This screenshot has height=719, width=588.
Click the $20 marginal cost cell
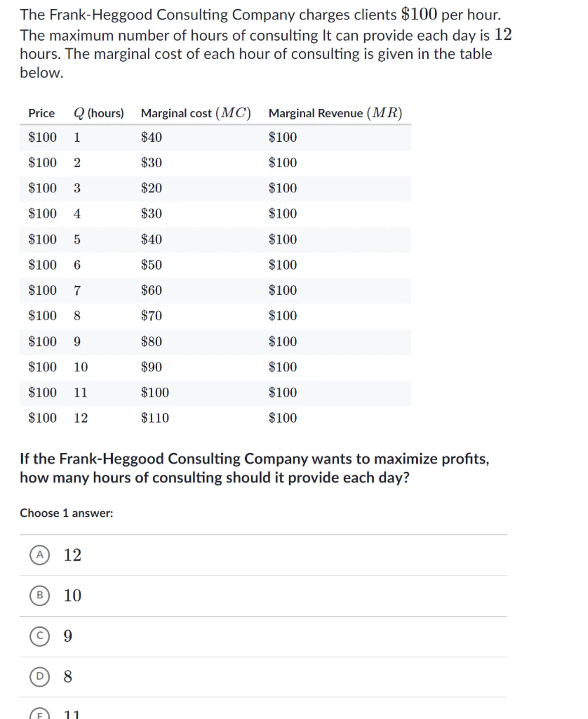[151, 188]
